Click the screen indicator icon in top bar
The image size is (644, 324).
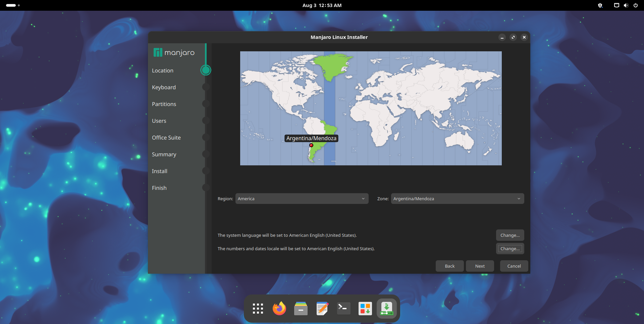616,5
